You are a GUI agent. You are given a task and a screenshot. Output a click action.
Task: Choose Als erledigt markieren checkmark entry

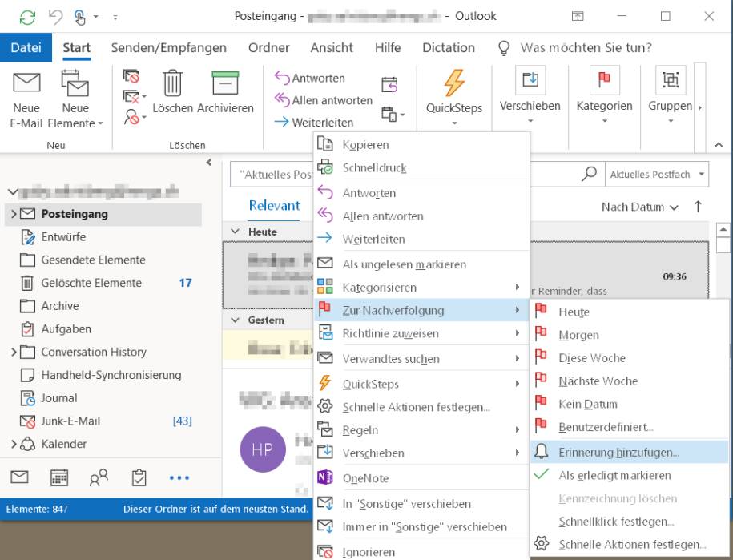point(629,475)
